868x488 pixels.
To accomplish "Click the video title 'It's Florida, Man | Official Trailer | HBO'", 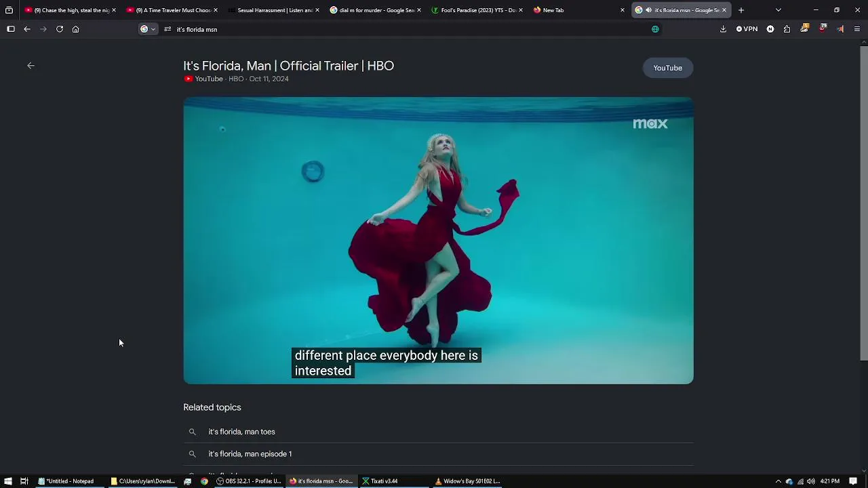I will coord(288,66).
